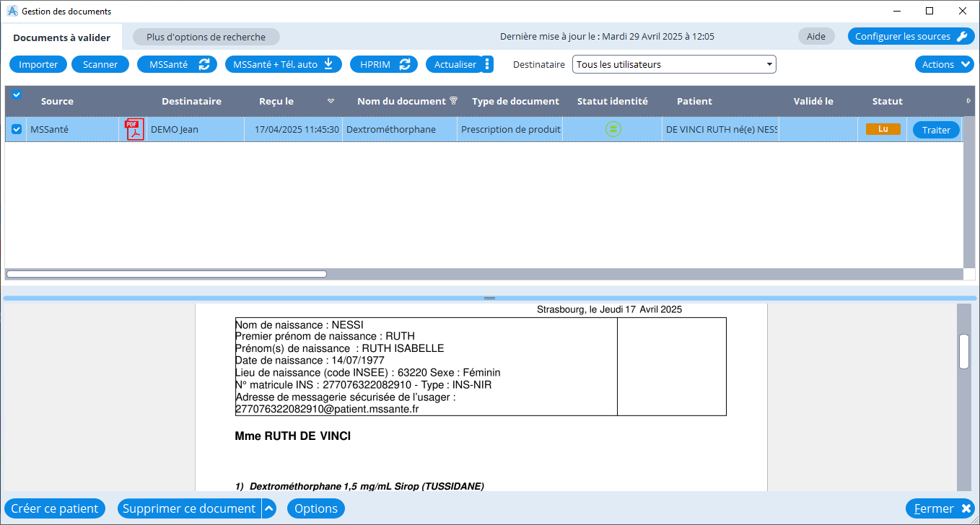The image size is (980, 525).
Task: Select the Documents à valider tab
Action: (61, 37)
